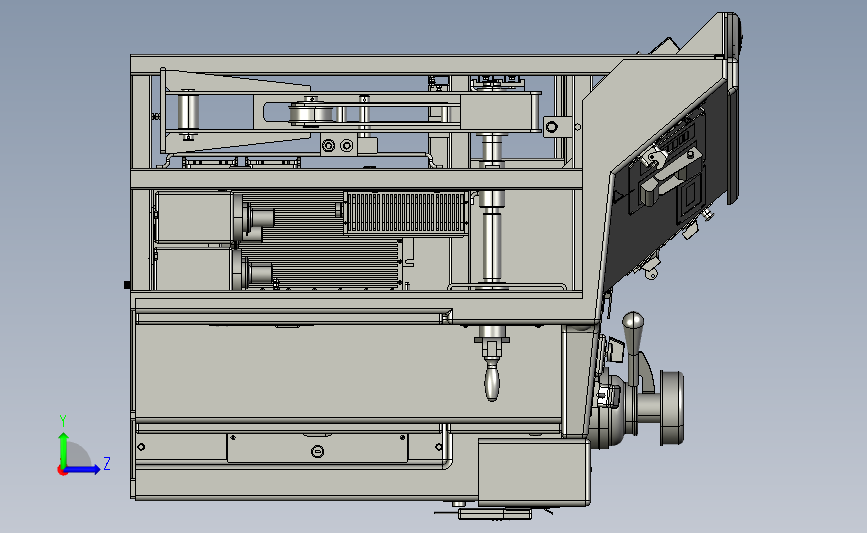This screenshot has height=533, width=867.
Task: Click the "Y" axis label
Action: (63, 421)
